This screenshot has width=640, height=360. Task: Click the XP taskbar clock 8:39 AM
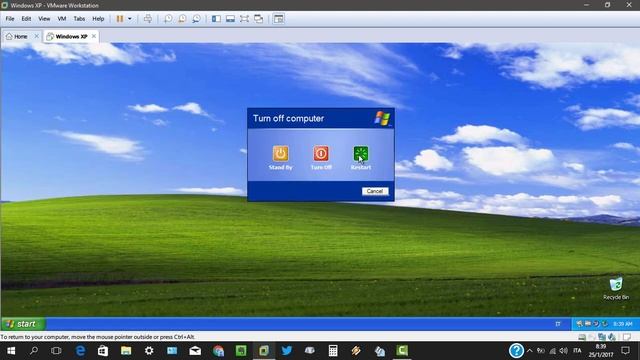click(x=622, y=324)
